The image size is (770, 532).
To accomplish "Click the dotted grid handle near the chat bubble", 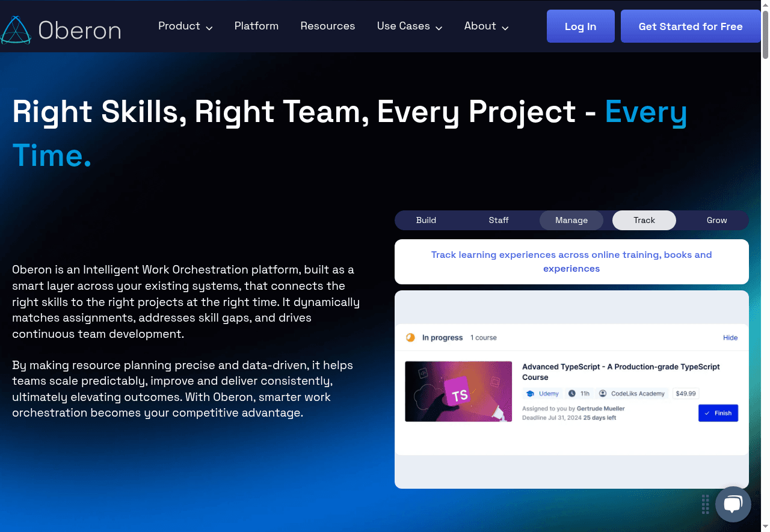I will 705,505.
